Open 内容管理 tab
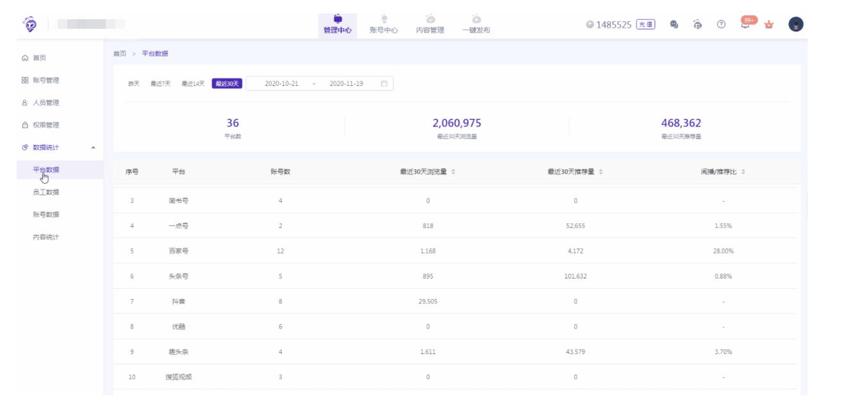Screen dimensions: 868x406 (430, 24)
